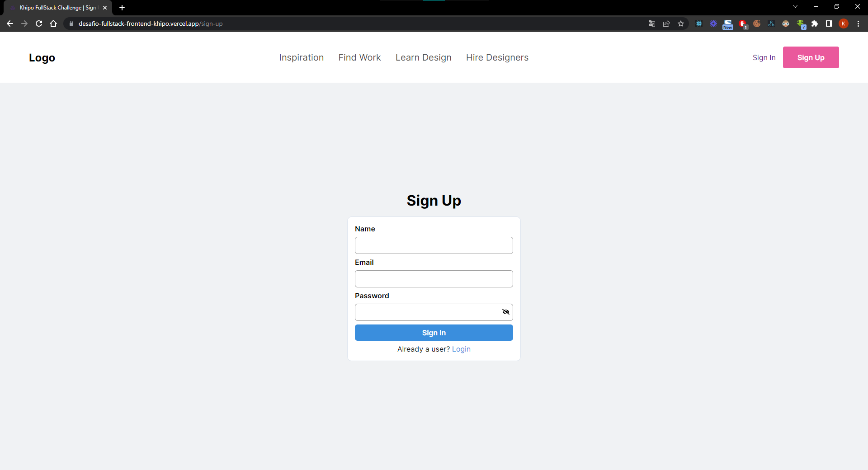The height and width of the screenshot is (470, 868).
Task: Open the ad blocker showing one blocked item
Action: pos(743,23)
